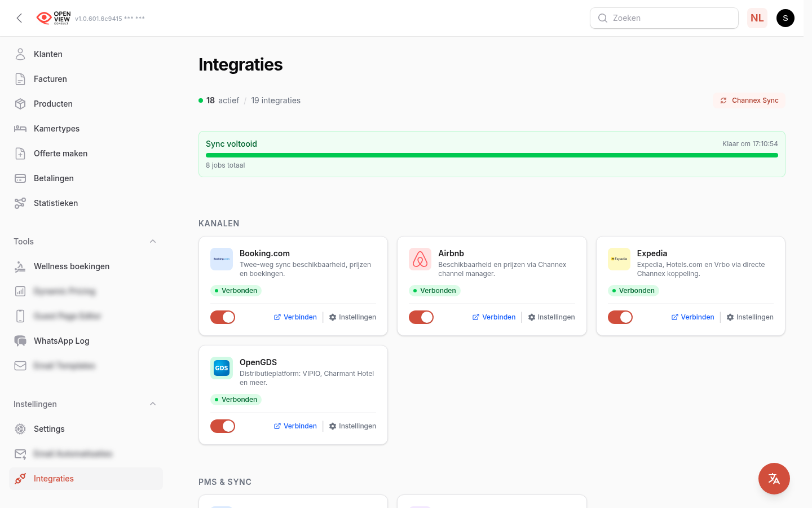
Task: Click the Verbonden badge on Expedia
Action: coord(633,291)
